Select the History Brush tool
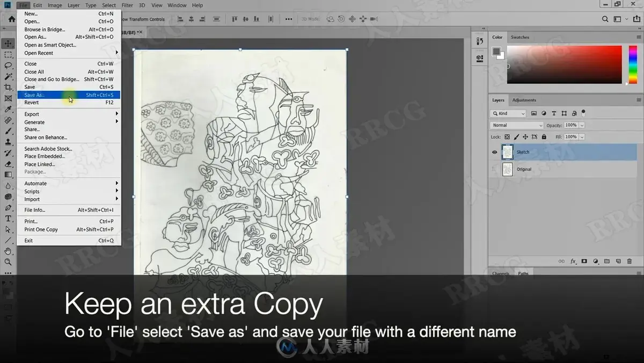 click(x=8, y=153)
